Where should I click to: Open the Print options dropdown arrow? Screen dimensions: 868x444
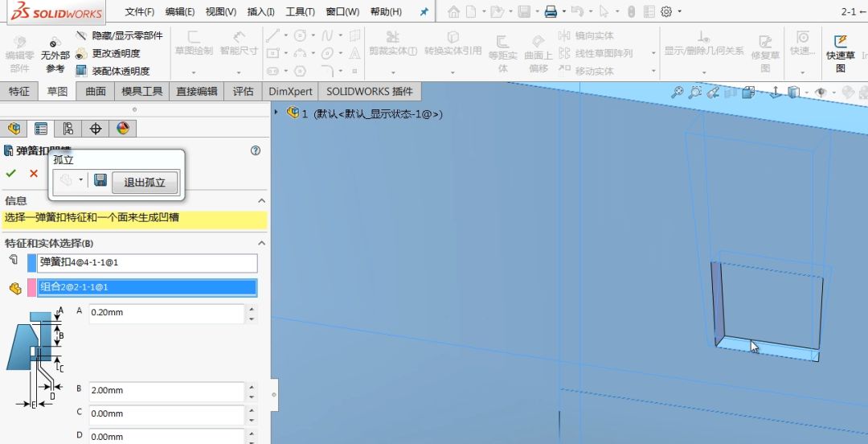pos(564,11)
